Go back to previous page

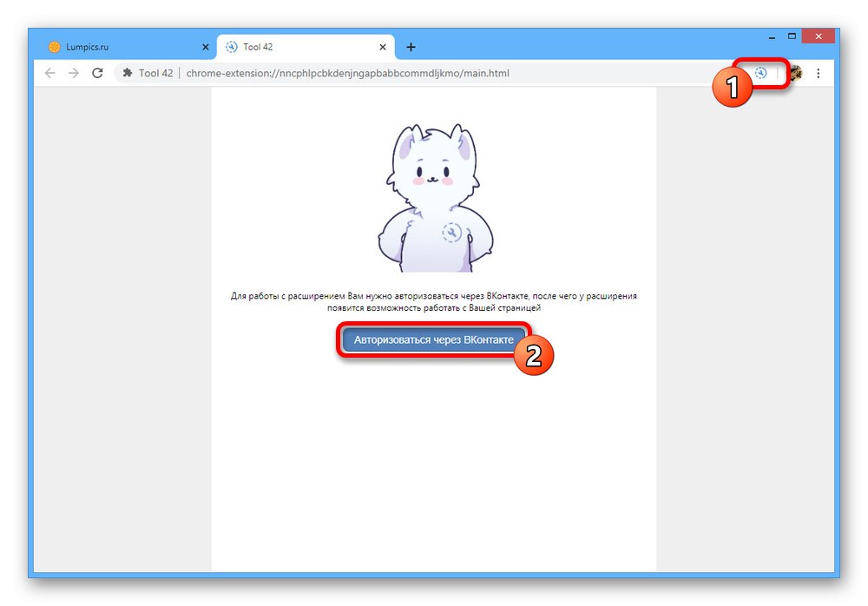pyautogui.click(x=49, y=73)
